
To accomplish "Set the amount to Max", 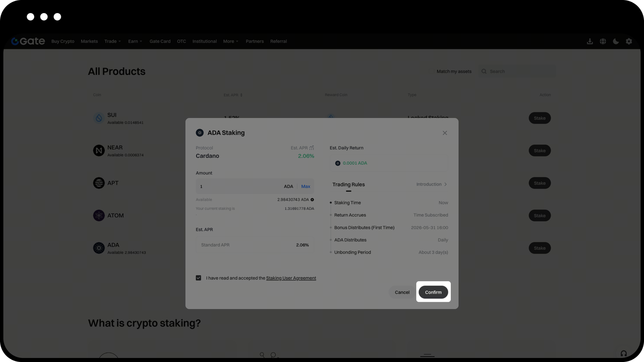I will coord(306,187).
